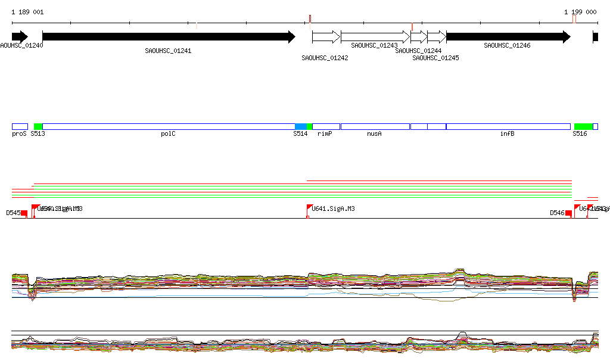Viewport: 610px width, 364px height.
Task: Select the infB annotation bar
Action: [508, 126]
